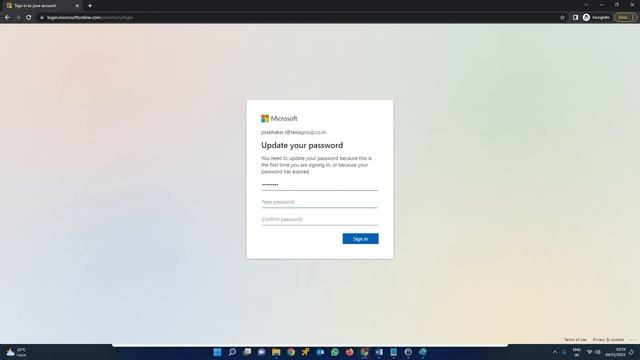Show hidden system tray icons
Screen dimensions: 640x360
(555, 352)
